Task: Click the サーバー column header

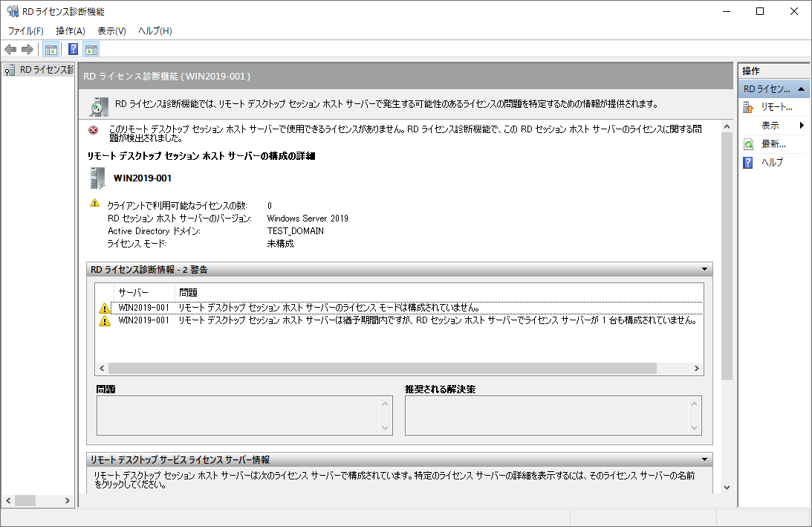Action: coord(144,292)
